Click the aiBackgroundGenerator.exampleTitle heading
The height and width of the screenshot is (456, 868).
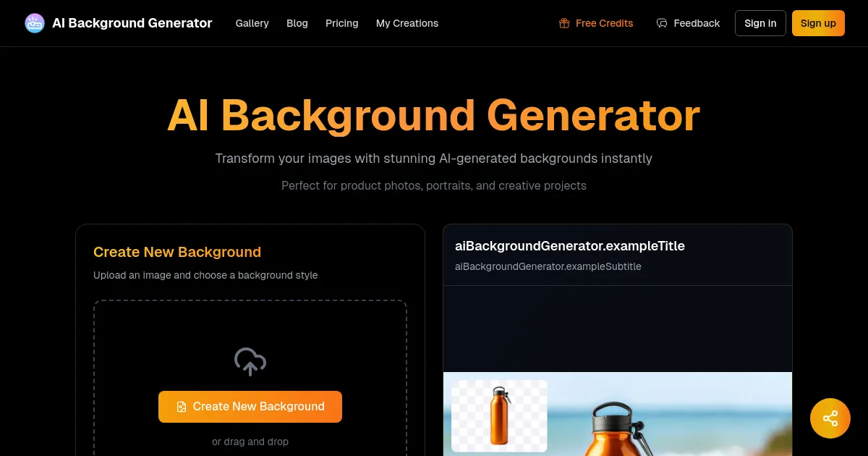coord(569,246)
